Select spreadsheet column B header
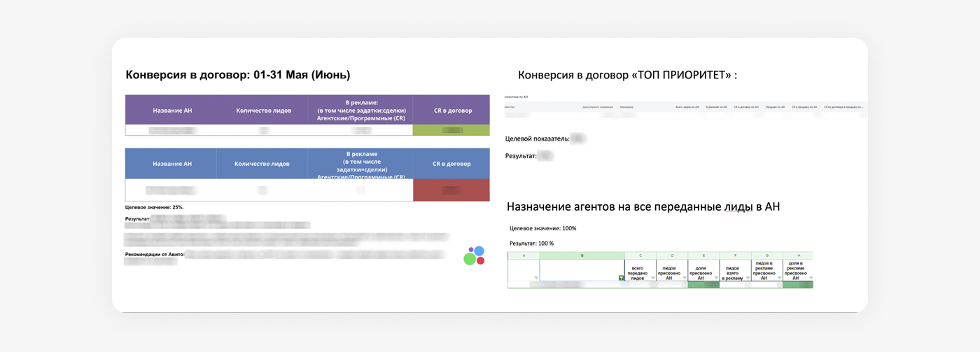The width and height of the screenshot is (980, 352). pos(582,255)
